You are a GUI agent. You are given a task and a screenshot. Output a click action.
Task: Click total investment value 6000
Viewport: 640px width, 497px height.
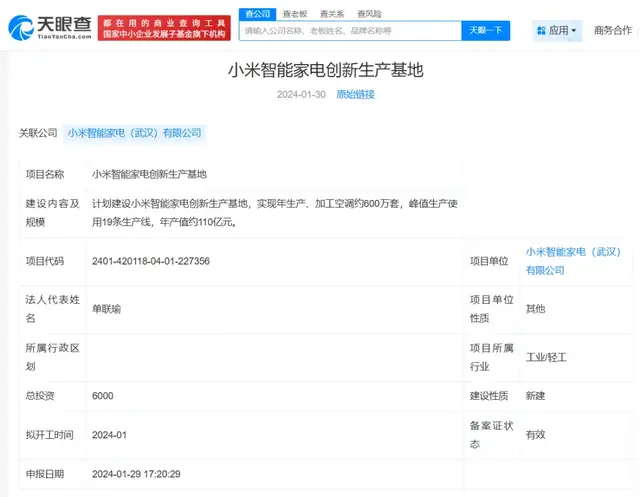click(103, 396)
